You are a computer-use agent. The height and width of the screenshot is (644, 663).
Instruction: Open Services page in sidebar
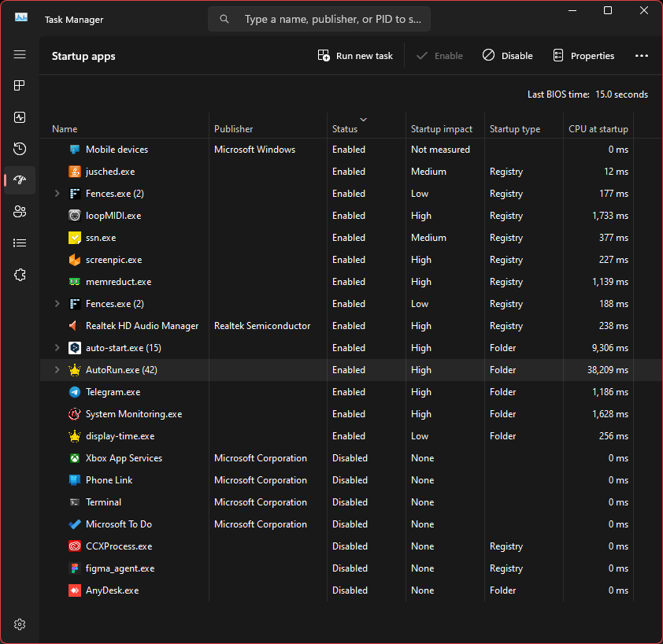(x=20, y=275)
